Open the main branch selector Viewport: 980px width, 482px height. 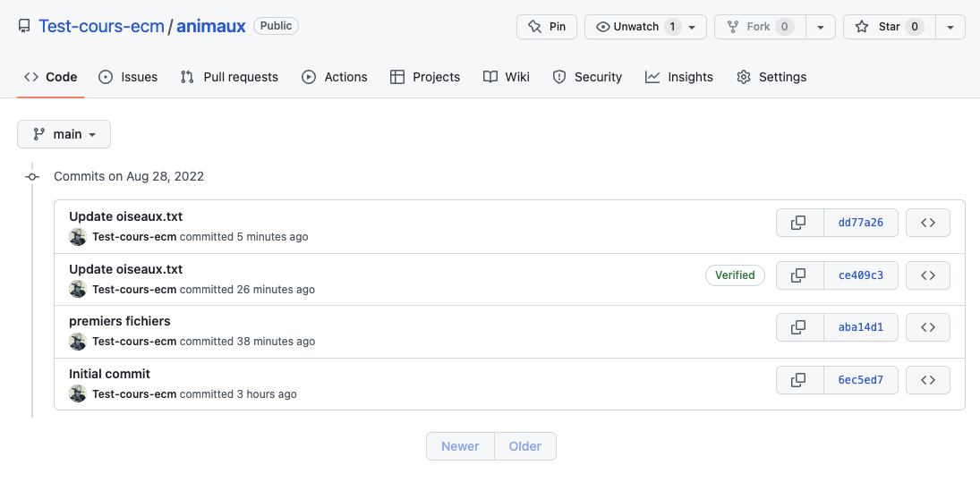tap(64, 134)
